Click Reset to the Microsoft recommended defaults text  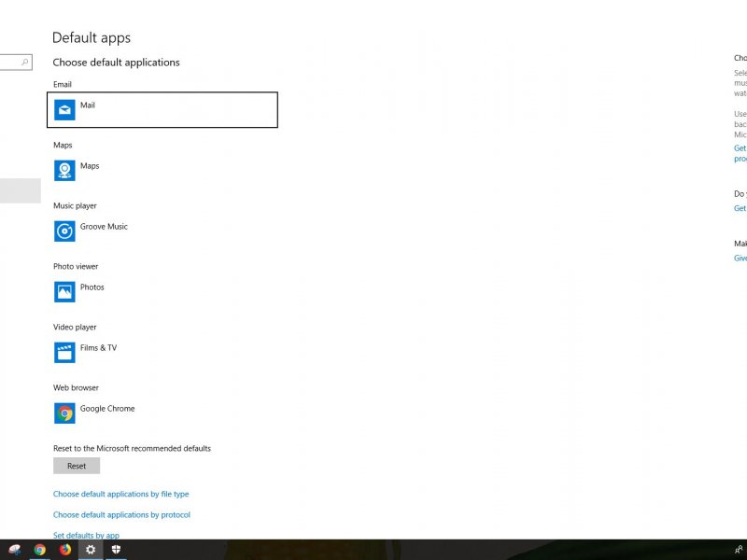point(132,449)
